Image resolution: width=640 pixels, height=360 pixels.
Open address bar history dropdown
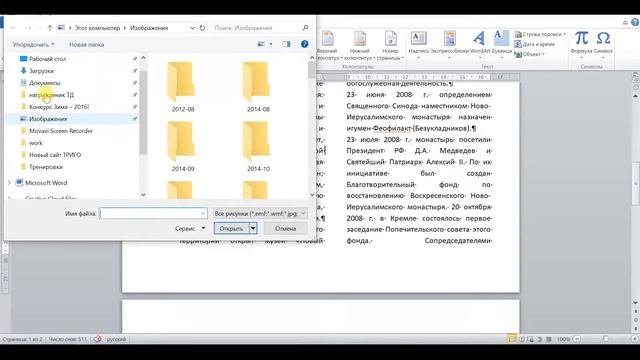(192, 28)
